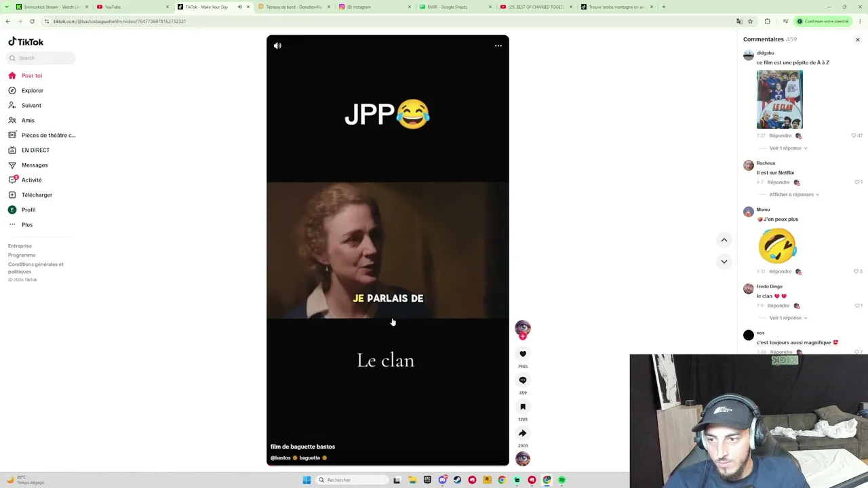This screenshot has width=868, height=488.
Task: Open Conditions générales et politiques link
Action: (x=36, y=268)
